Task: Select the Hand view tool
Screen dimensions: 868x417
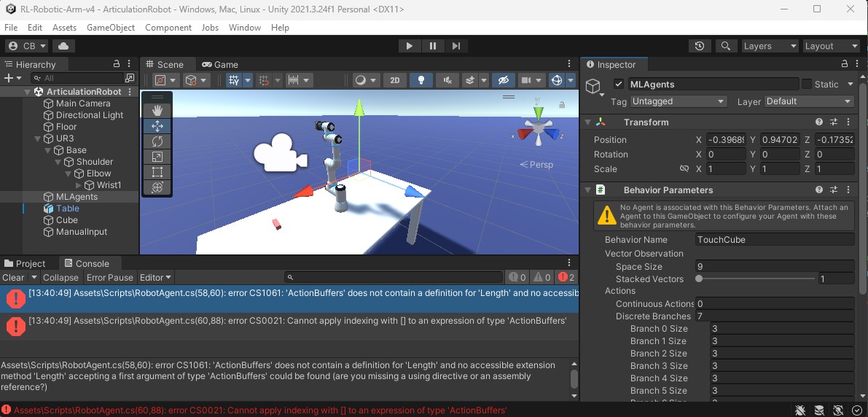Action: [157, 111]
